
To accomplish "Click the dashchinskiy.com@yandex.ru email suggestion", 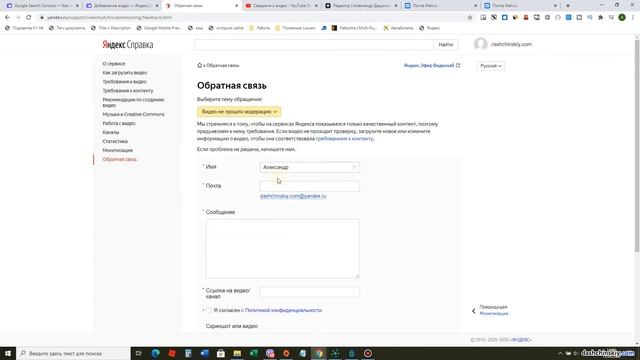I will coord(293,196).
